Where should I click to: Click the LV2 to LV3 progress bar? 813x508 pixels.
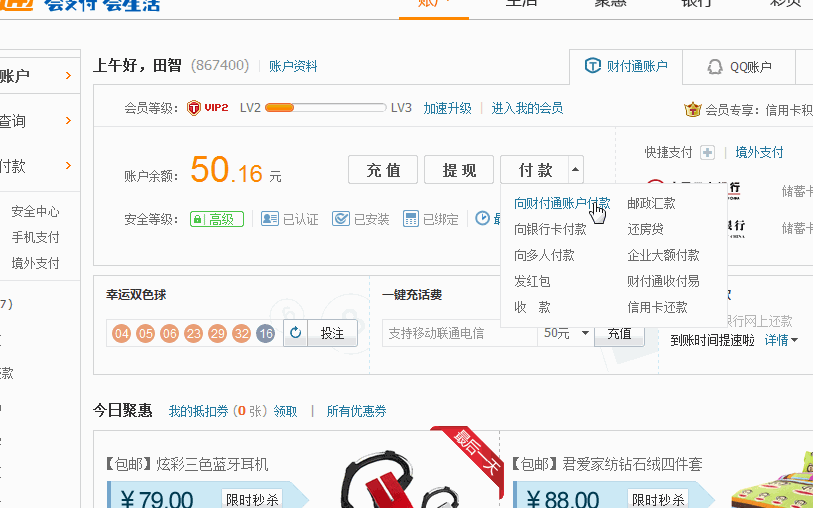point(326,108)
